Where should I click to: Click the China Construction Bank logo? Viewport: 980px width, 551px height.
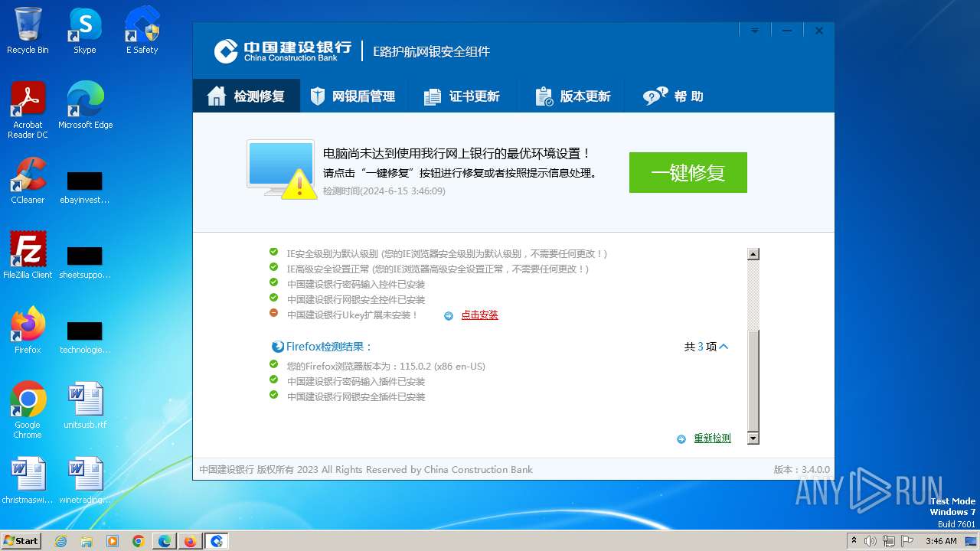pos(283,51)
